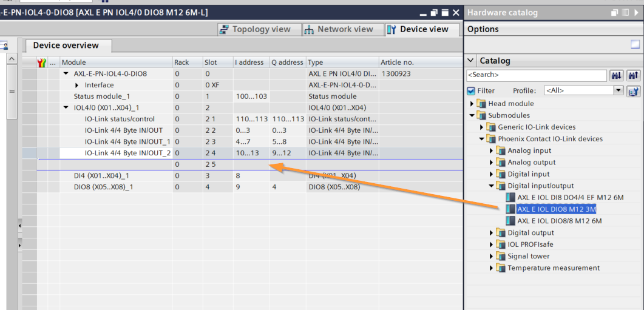Select the AXL E IOL DIO8/8 M12 6M module

pos(559,221)
